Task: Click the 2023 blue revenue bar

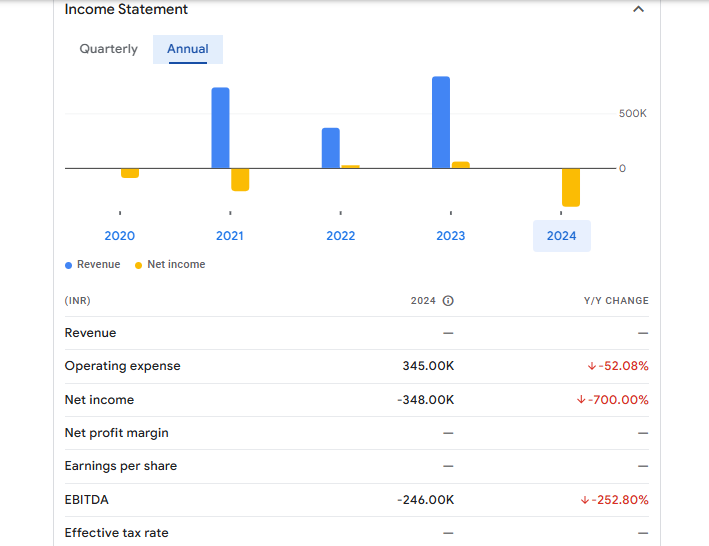Action: click(x=441, y=122)
